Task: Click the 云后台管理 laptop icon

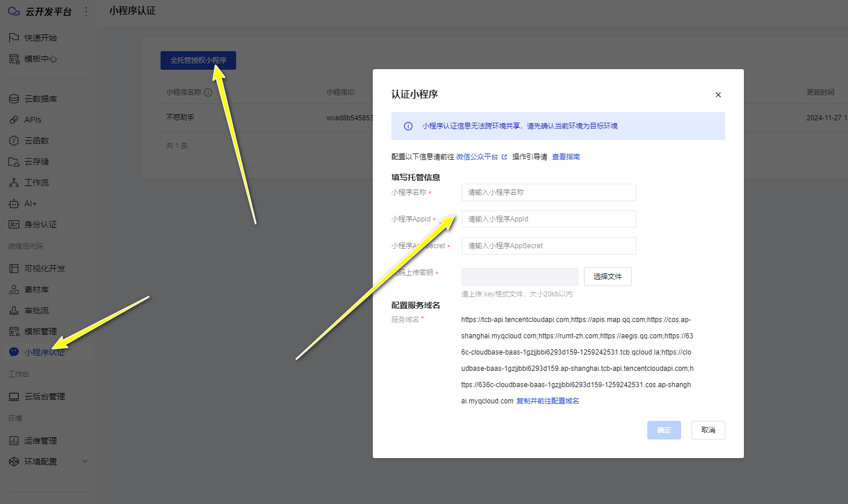Action: coord(14,396)
